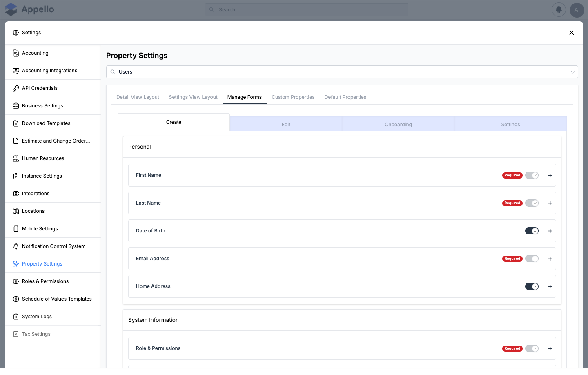588x375 pixels.
Task: Disable the Home Address toggle
Action: (532, 286)
